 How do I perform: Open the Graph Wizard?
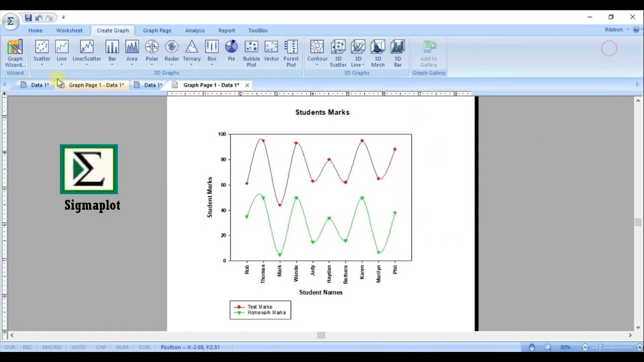(15, 53)
